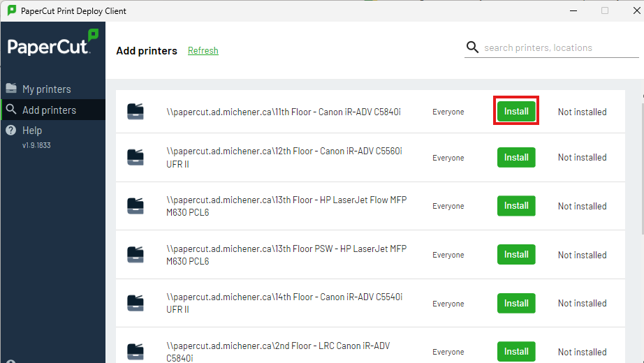Click the printer icon for 13th Floor HP LaserJet Flow
This screenshot has width=644, height=363.
[x=136, y=206]
